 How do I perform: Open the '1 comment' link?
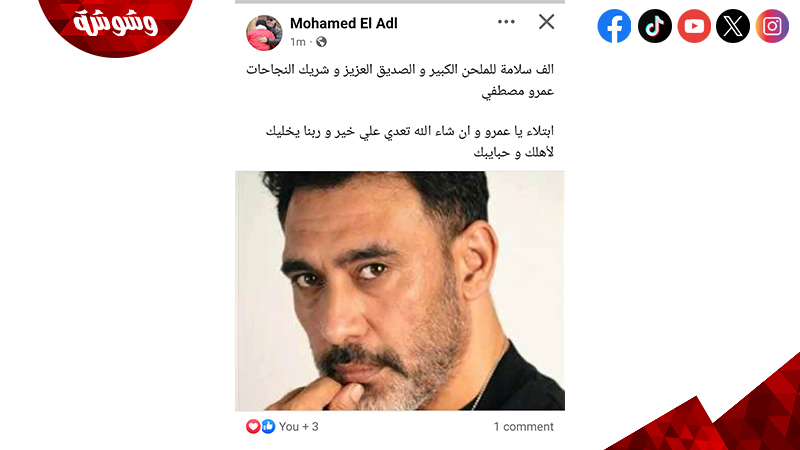point(523,427)
